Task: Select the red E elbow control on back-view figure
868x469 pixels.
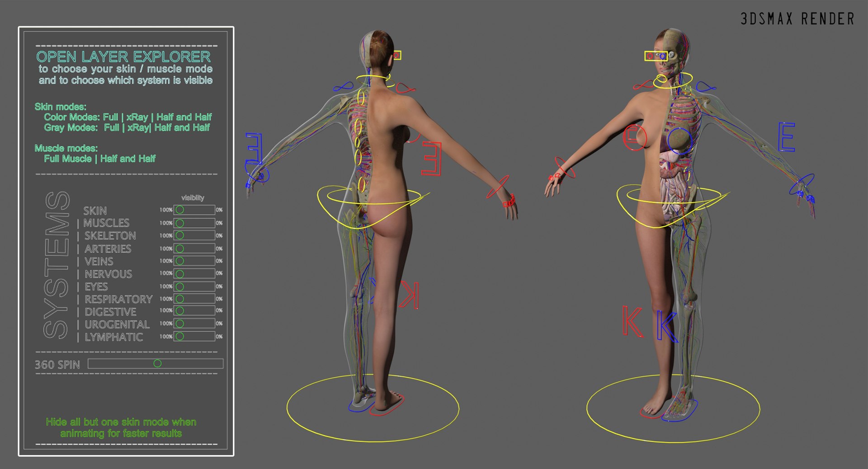Action: (431, 158)
